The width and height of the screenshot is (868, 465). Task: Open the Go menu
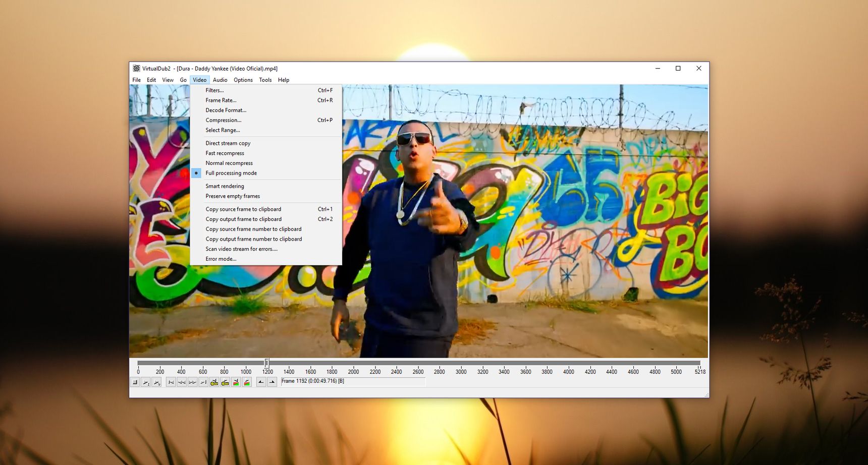[183, 80]
